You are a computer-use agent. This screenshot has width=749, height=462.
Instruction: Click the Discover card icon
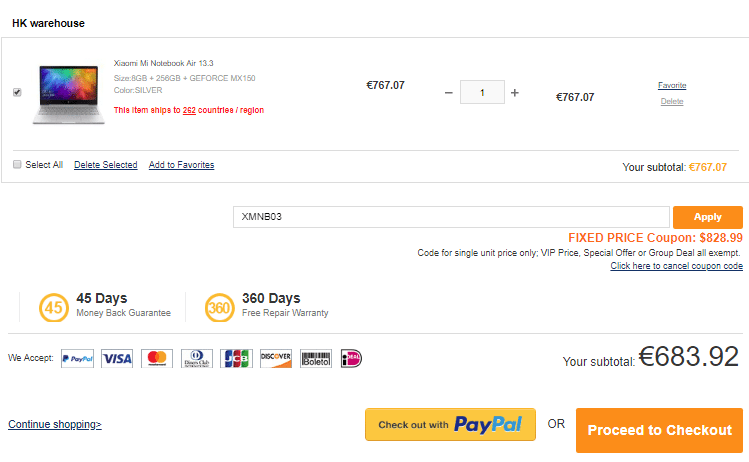[275, 358]
